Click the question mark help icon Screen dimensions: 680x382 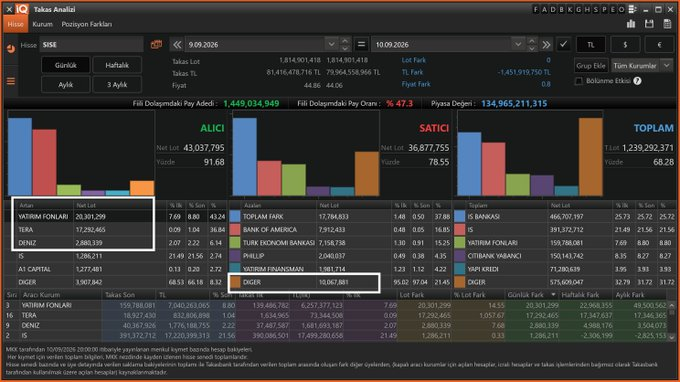click(x=637, y=81)
